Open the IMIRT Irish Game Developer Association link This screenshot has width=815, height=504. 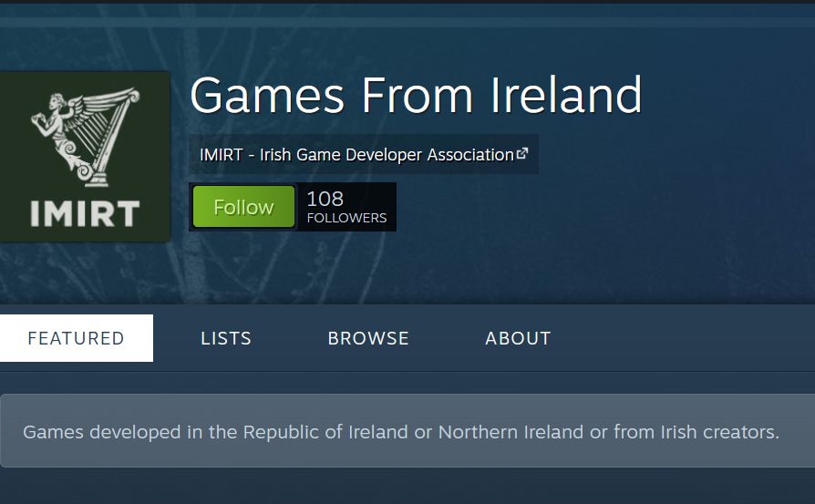[364, 154]
